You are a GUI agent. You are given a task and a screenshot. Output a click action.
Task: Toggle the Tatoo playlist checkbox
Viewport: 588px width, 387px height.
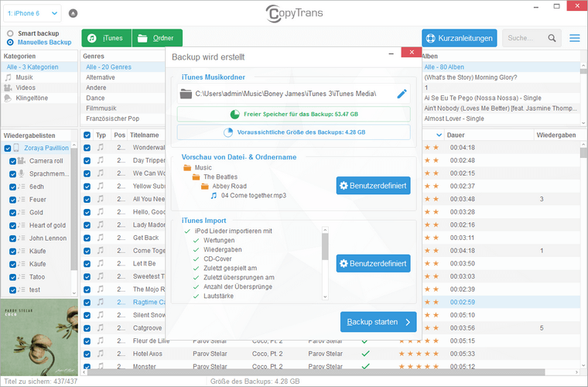pos(12,277)
